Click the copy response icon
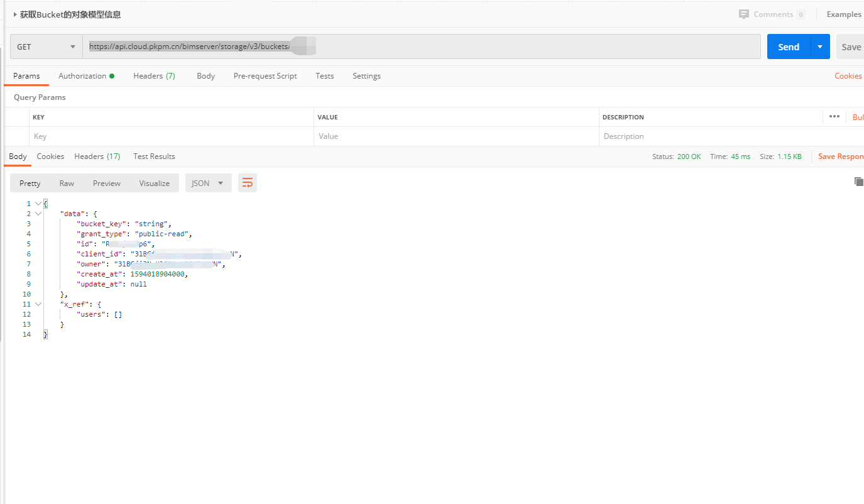The height and width of the screenshot is (504, 864). point(858,182)
